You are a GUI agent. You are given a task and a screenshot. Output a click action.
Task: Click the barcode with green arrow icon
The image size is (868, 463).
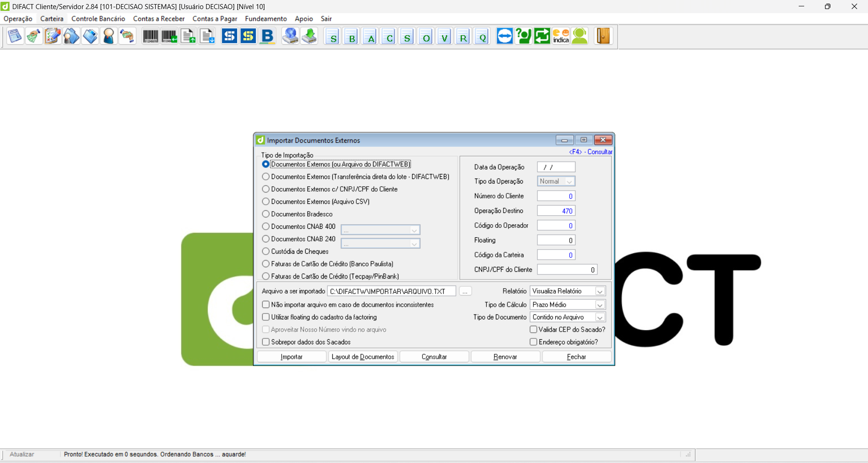[169, 36]
